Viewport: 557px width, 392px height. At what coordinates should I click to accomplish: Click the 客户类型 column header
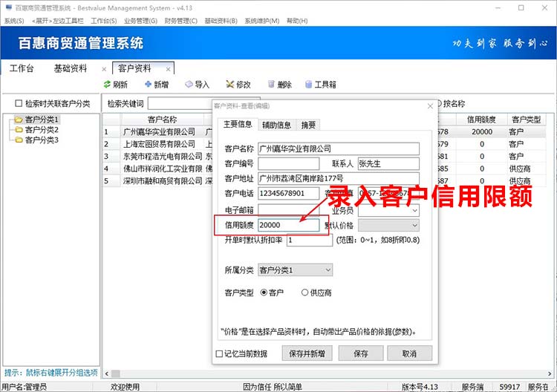click(x=526, y=120)
